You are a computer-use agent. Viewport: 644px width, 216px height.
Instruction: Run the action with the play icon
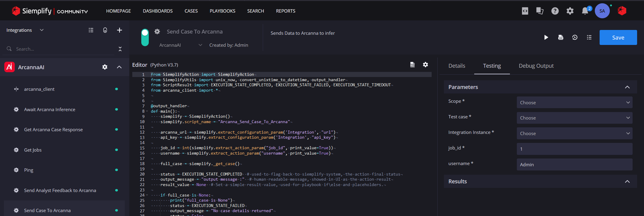[546, 37]
